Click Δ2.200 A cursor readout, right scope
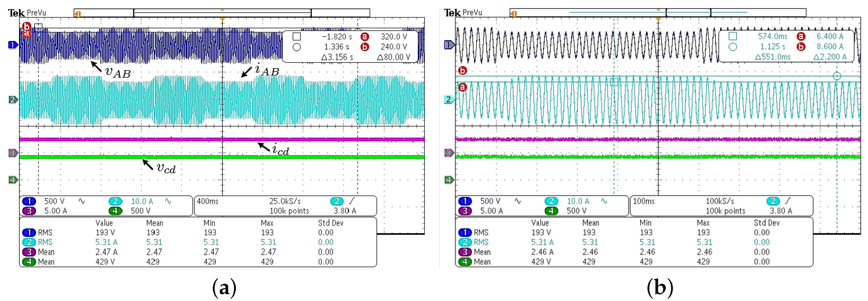 coord(830,57)
